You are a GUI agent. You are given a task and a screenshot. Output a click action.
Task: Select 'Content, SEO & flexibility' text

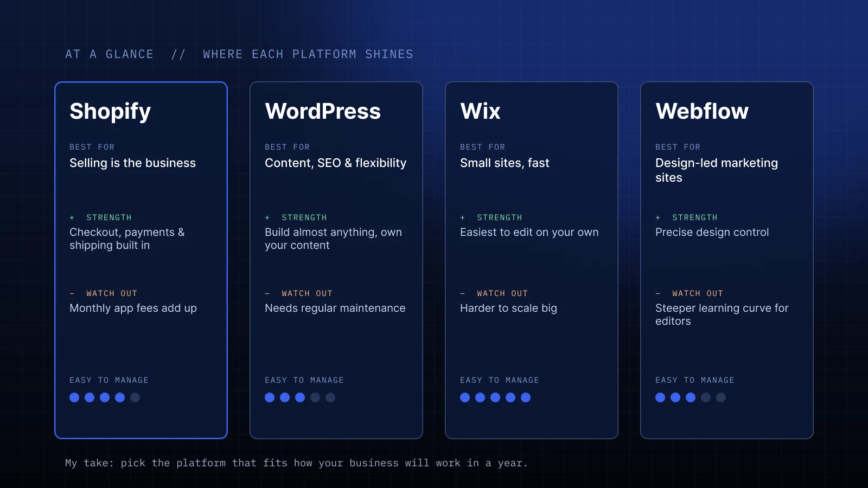(x=335, y=163)
